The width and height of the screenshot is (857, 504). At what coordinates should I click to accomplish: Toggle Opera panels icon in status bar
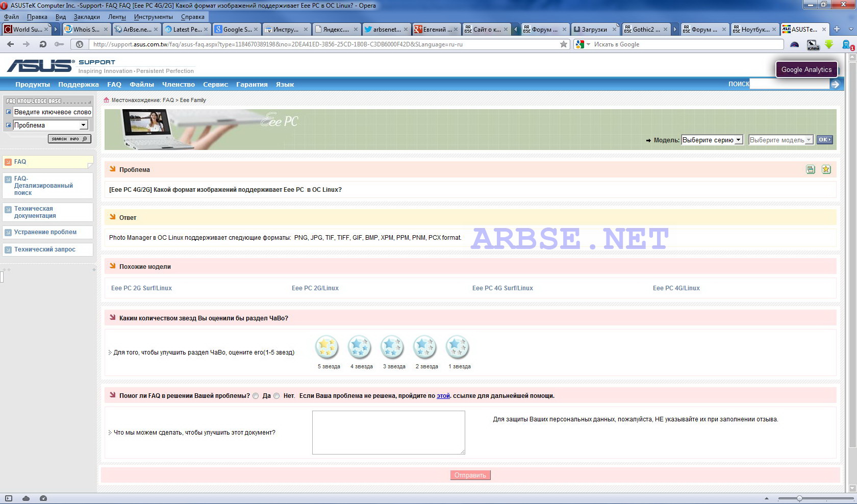[9, 498]
